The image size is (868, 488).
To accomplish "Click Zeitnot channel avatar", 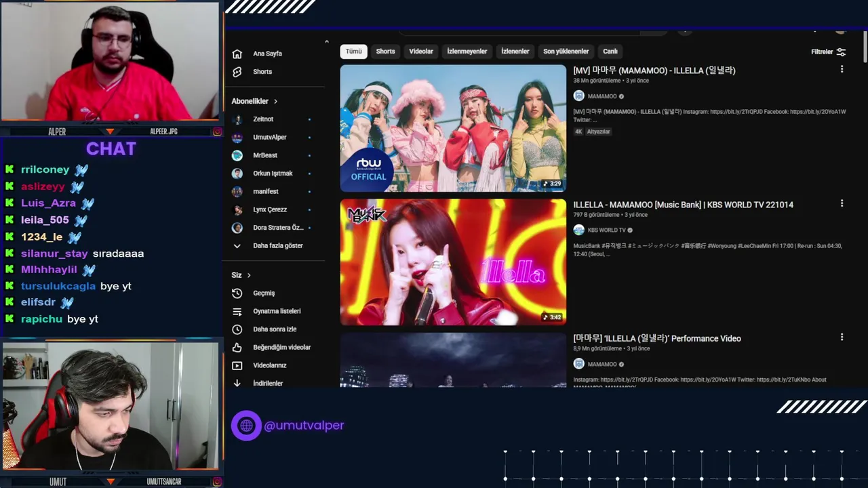I will point(237,119).
